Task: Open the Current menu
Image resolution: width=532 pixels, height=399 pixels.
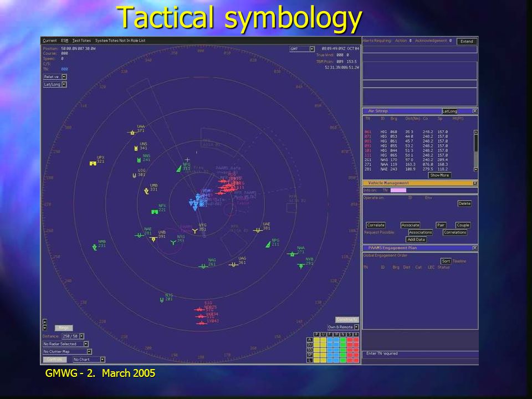Action: [x=50, y=40]
